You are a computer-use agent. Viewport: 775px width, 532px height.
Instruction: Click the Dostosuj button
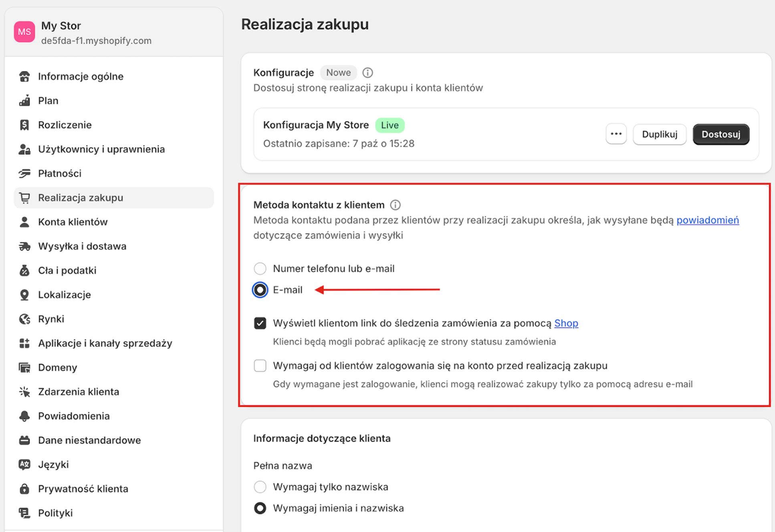(721, 134)
